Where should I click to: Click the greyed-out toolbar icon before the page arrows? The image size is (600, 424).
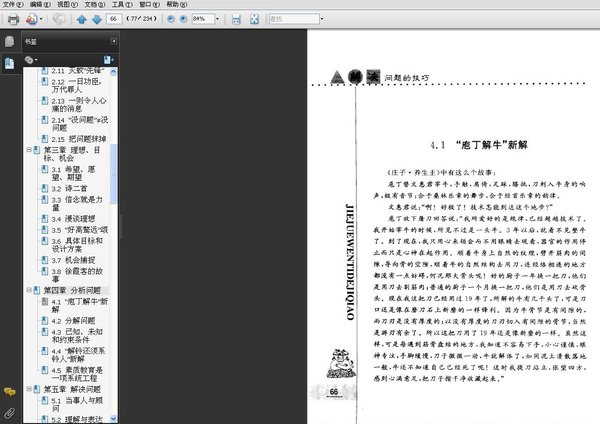click(x=59, y=19)
